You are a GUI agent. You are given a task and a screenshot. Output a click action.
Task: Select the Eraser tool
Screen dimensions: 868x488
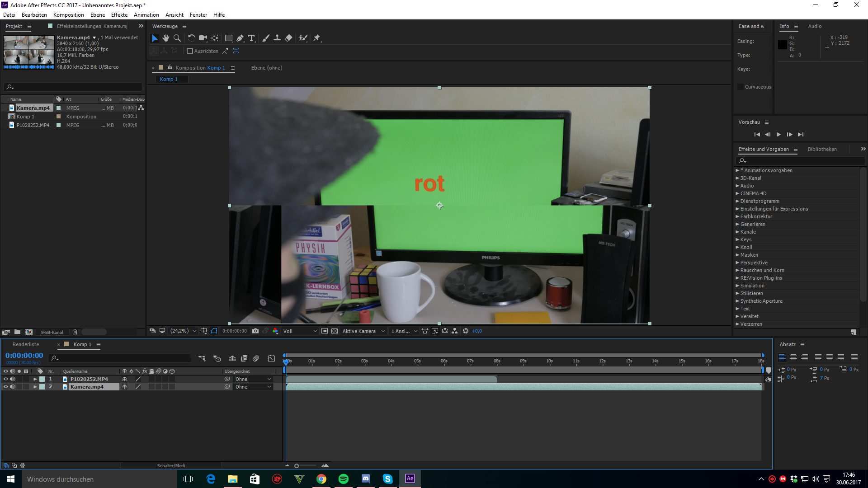(289, 38)
